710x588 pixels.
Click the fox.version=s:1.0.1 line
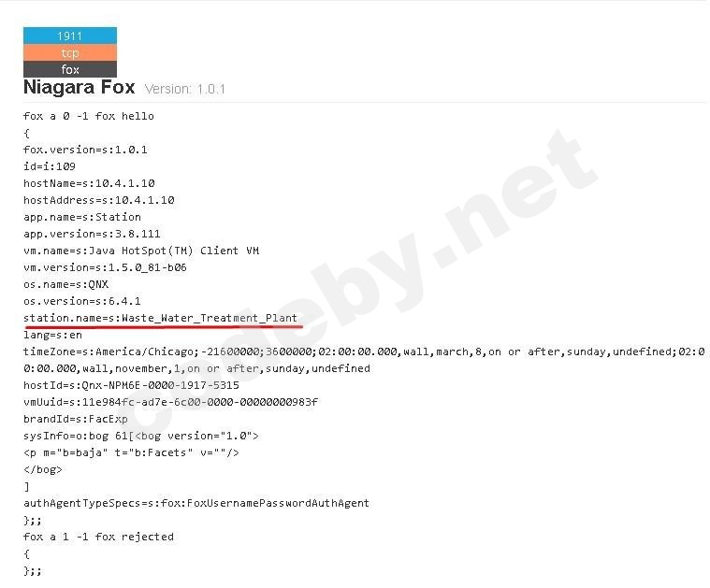[85, 150]
